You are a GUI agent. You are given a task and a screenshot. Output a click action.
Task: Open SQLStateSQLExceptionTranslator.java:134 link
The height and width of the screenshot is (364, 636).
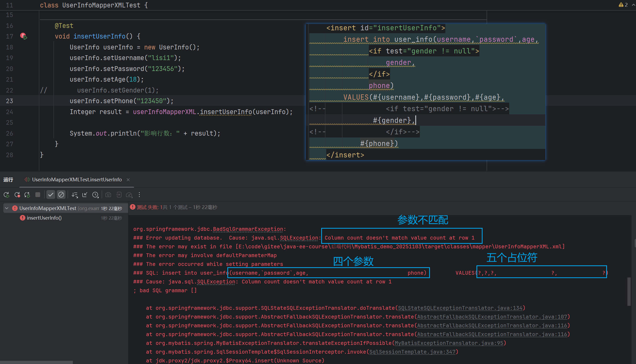point(460,308)
